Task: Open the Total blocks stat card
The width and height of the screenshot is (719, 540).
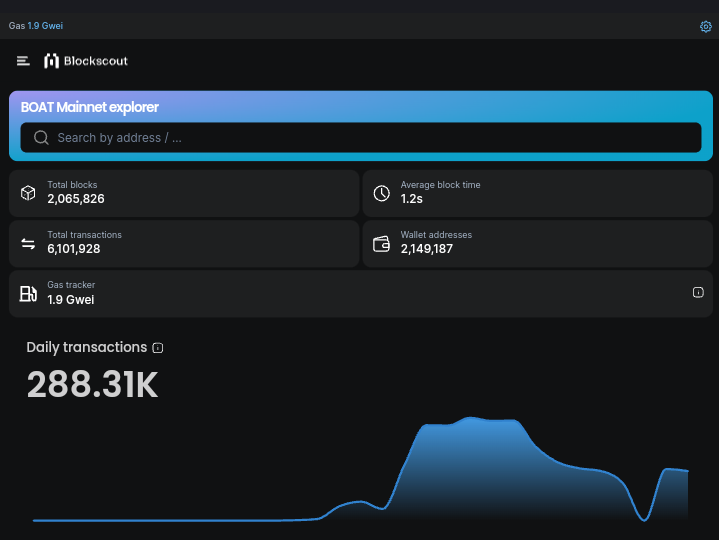Action: [x=184, y=193]
